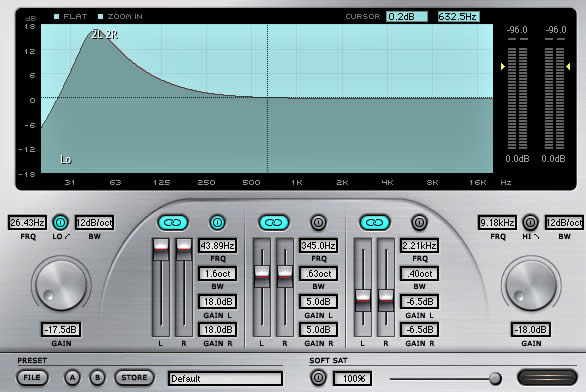This screenshot has width=586, height=392.
Task: Open the Default preset name field
Action: pos(225,378)
